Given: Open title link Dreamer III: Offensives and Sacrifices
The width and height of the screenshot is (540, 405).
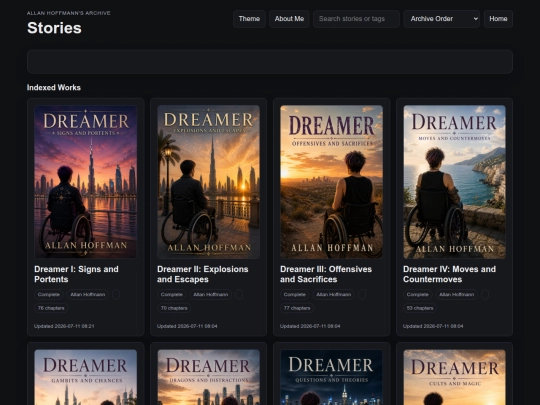Looking at the screenshot, I should [x=326, y=274].
